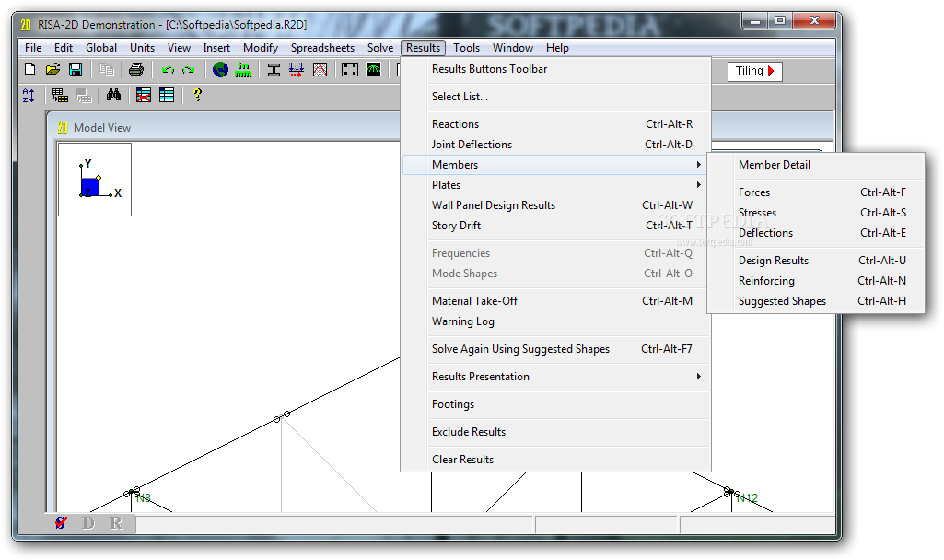Expand the Results Presentation submenu arrow
The height and width of the screenshot is (560, 944).
[x=698, y=377]
